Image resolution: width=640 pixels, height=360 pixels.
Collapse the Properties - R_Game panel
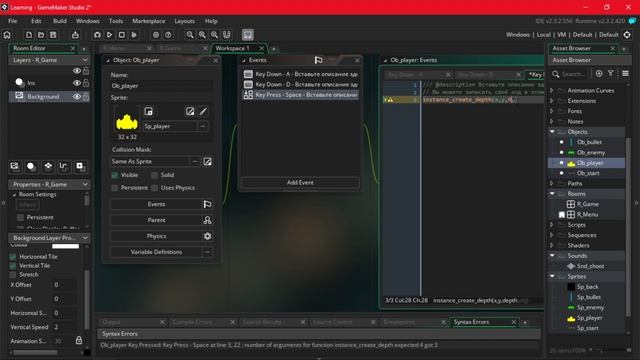click(85, 184)
